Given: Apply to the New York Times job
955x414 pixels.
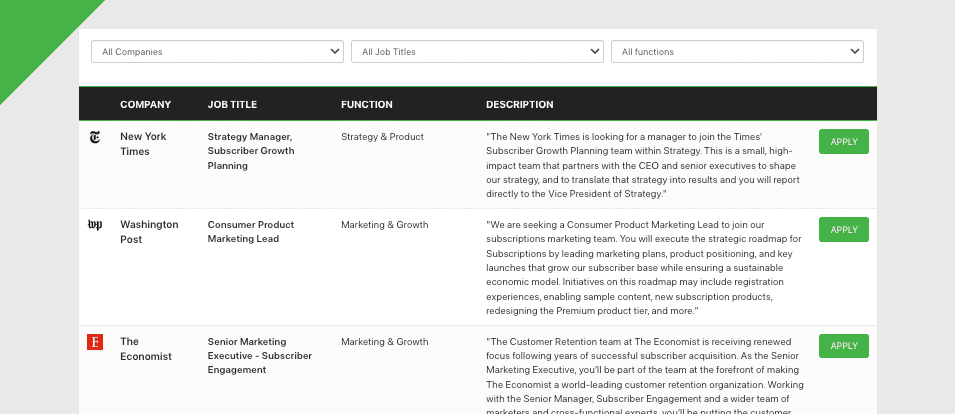Looking at the screenshot, I should tap(844, 142).
